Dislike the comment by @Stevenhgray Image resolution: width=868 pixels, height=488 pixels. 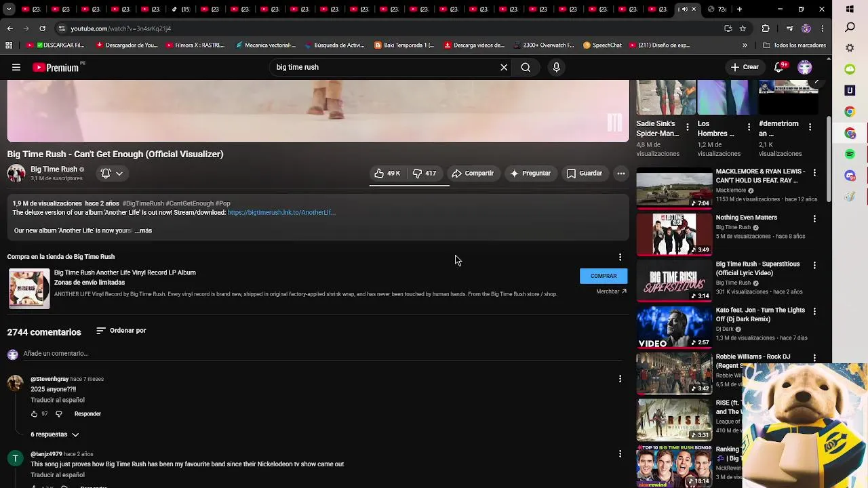(x=59, y=414)
